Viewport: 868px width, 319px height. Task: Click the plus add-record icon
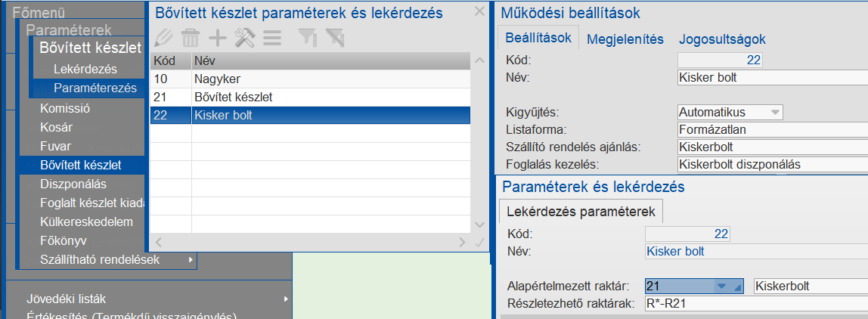pos(218,36)
